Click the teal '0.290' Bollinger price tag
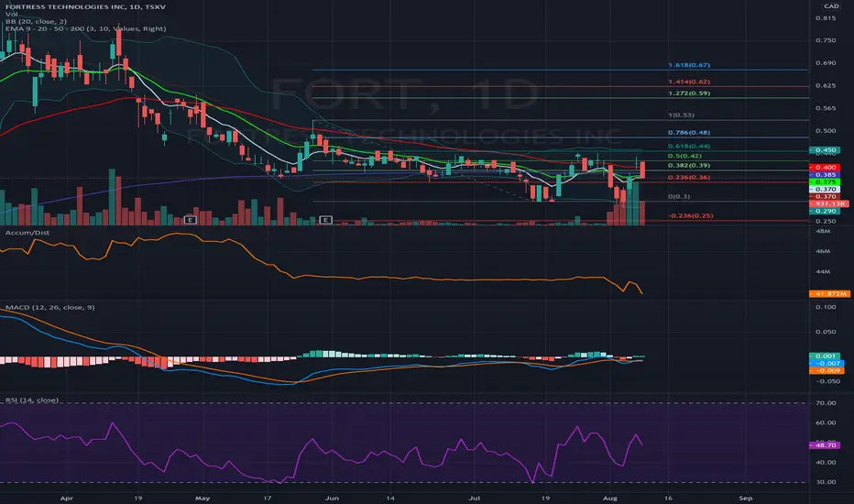Screen dimensions: 854x504 (825, 211)
